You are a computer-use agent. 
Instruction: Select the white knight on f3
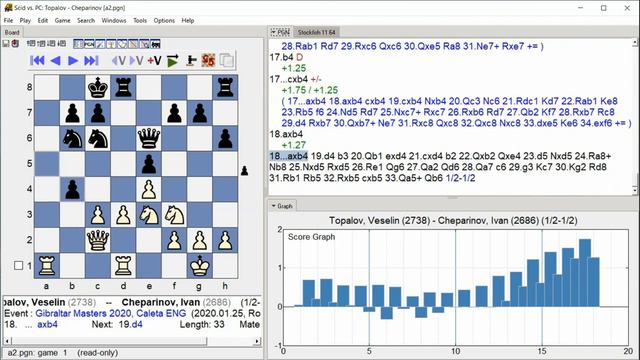point(174,215)
